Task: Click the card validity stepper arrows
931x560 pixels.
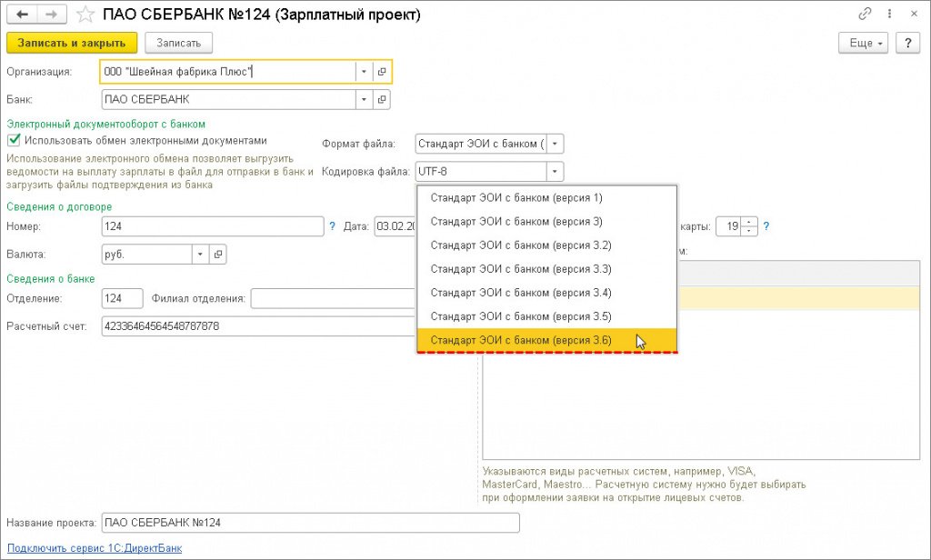Action: tap(749, 226)
